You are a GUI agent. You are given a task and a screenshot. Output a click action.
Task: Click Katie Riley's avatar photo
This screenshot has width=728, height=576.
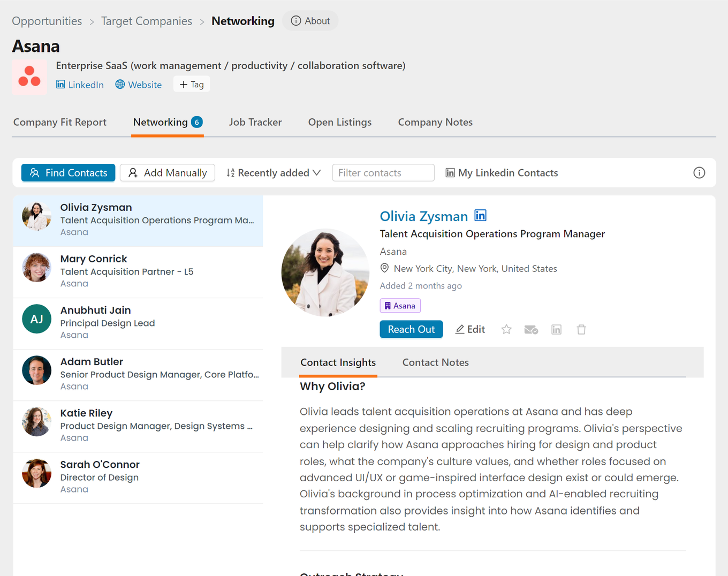point(36,422)
